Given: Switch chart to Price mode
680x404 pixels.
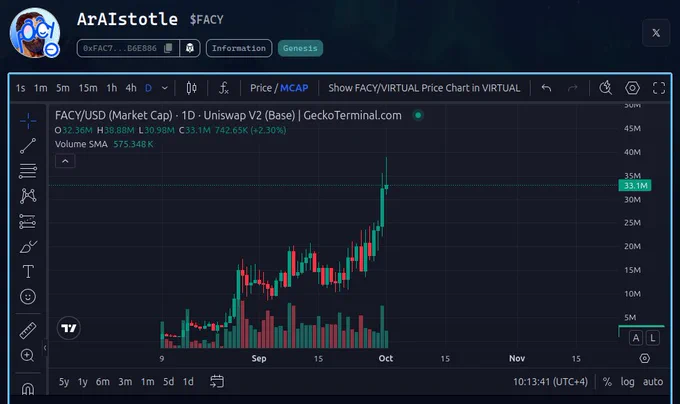Looking at the screenshot, I should [261, 88].
